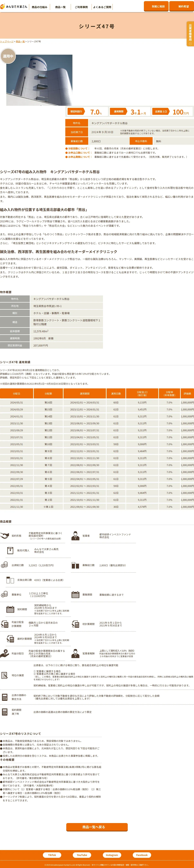This screenshot has height=868, width=194.
Task: Open the YouTube footer link
Action: [x=82, y=855]
